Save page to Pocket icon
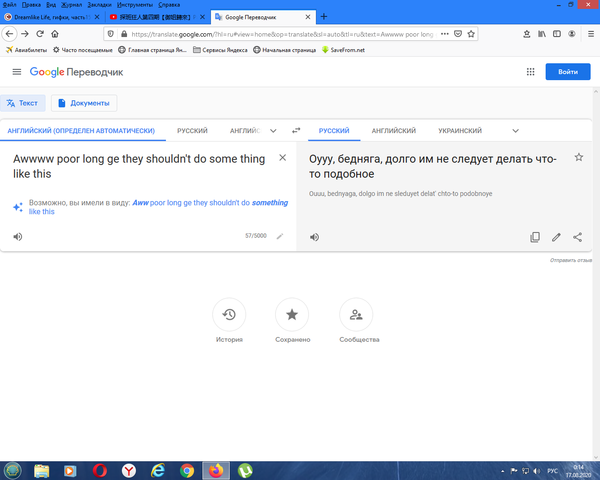The width and height of the screenshot is (600, 480). (x=458, y=34)
